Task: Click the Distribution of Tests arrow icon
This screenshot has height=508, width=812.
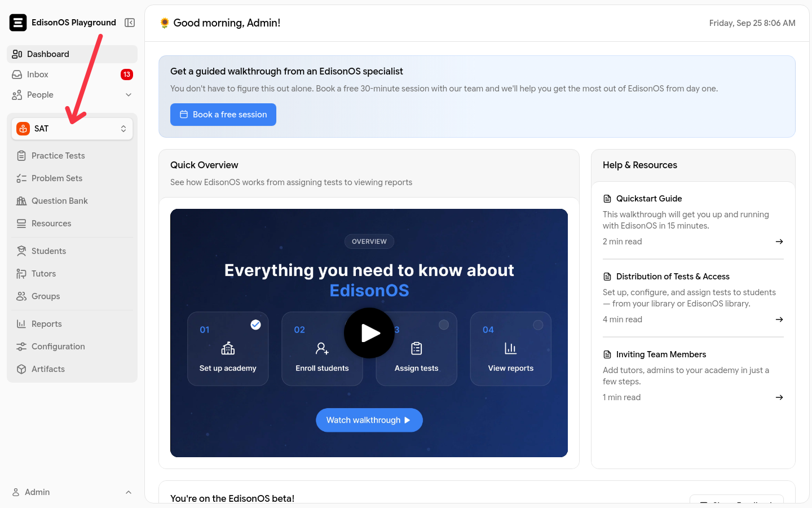Action: [779, 319]
